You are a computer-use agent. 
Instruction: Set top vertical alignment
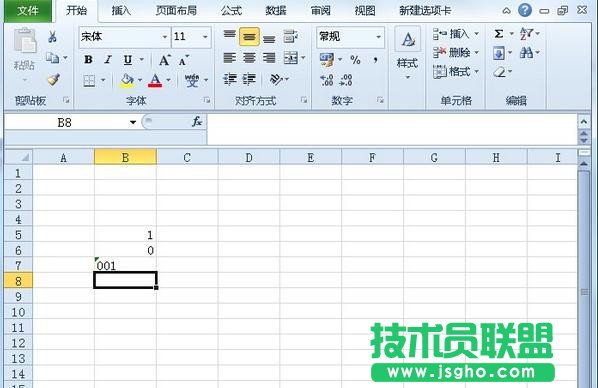click(x=230, y=35)
